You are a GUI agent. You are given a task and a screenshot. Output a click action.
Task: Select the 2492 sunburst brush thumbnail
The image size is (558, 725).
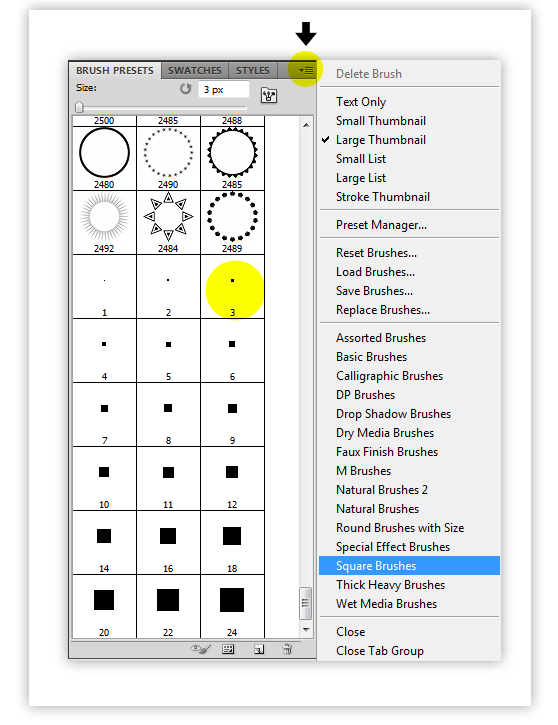(x=104, y=222)
